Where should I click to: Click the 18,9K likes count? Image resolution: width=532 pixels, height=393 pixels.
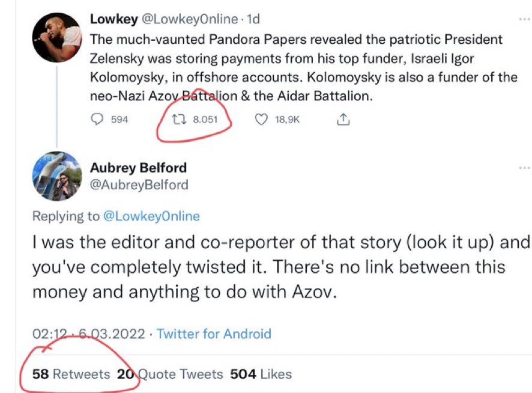pyautogui.click(x=287, y=120)
